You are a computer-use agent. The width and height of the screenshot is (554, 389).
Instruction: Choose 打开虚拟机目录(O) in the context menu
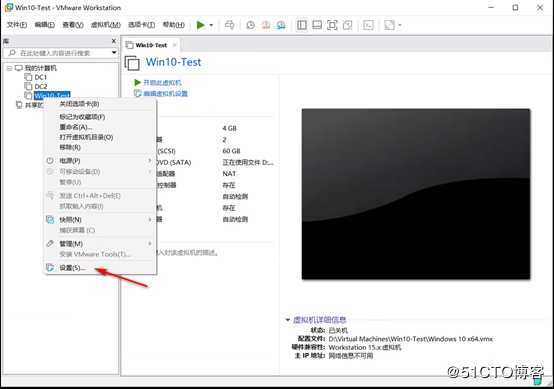point(100,137)
